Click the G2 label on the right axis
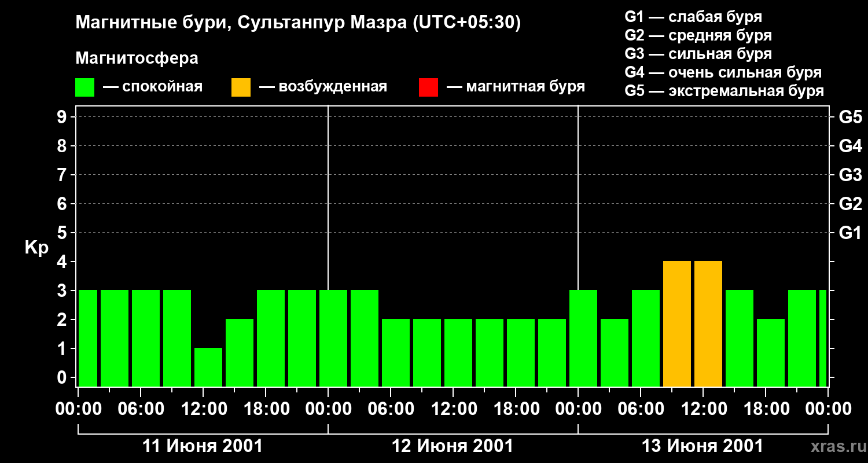 [x=851, y=204]
